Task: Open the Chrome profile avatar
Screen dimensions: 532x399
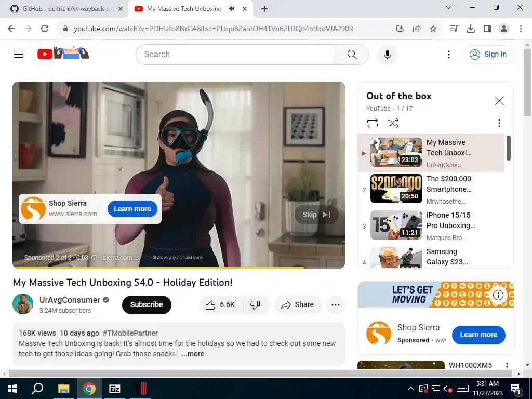Action: (504, 29)
